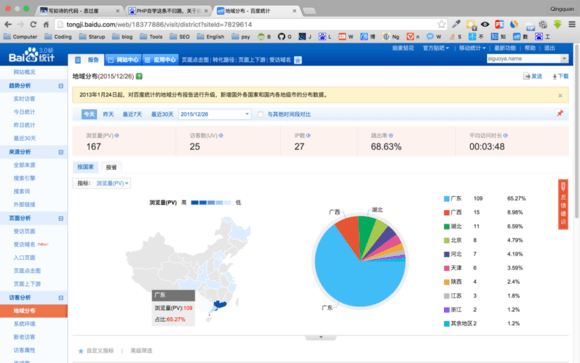Click the download icon next to 下载
580x363 pixels.
click(x=554, y=77)
